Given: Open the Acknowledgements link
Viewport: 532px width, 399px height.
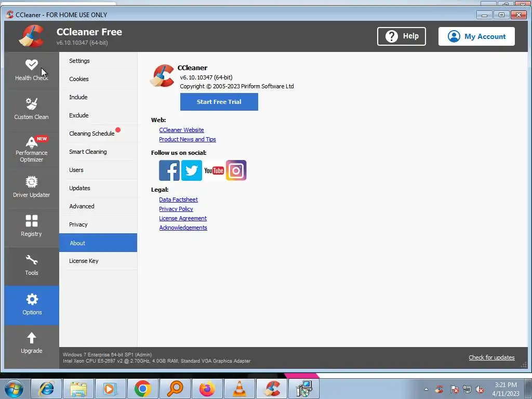Looking at the screenshot, I should tap(183, 228).
